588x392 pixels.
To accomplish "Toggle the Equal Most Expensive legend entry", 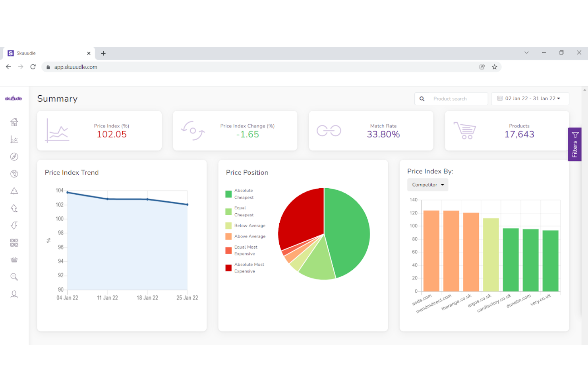I will 246,250.
